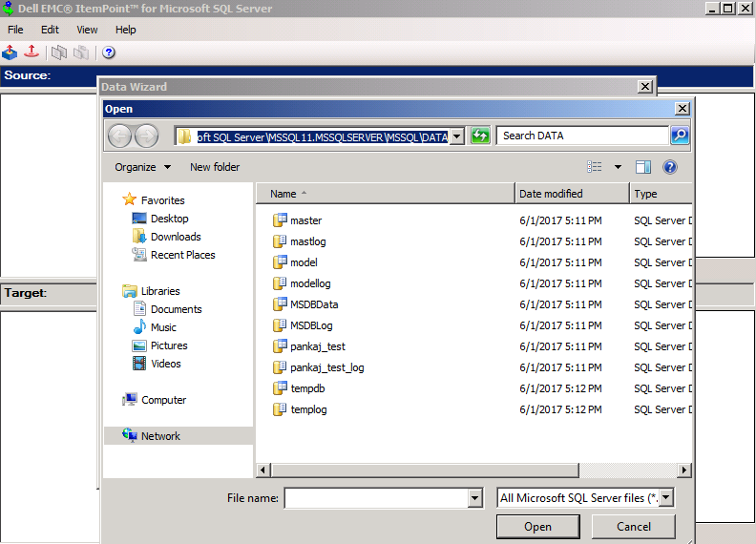The image size is (756, 544).
Task: Open the Edit menu
Action: (50, 30)
